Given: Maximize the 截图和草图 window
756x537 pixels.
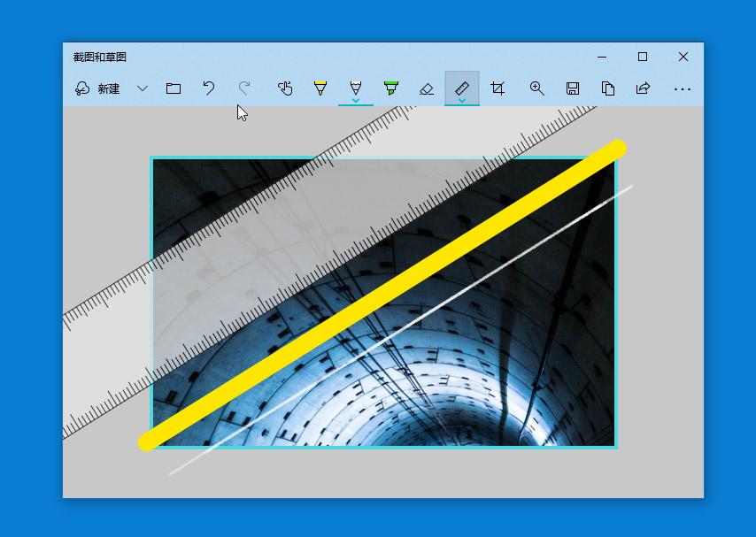Looking at the screenshot, I should point(643,57).
